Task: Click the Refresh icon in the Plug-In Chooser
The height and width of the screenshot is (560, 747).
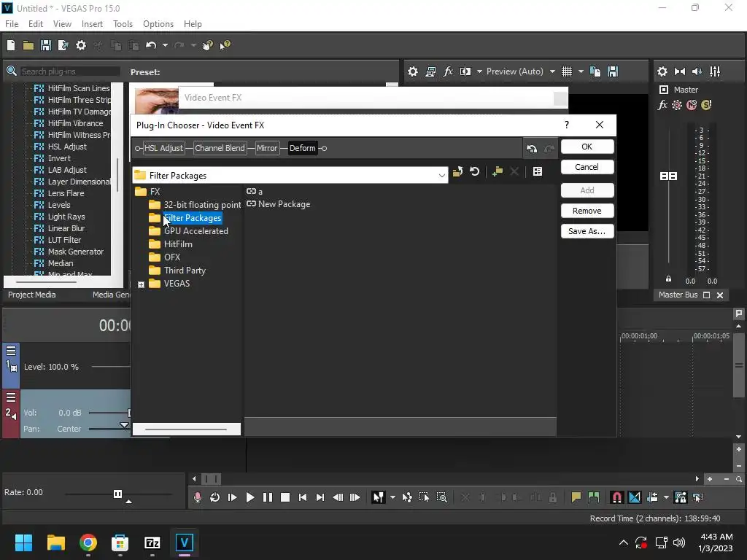Action: [x=474, y=171]
